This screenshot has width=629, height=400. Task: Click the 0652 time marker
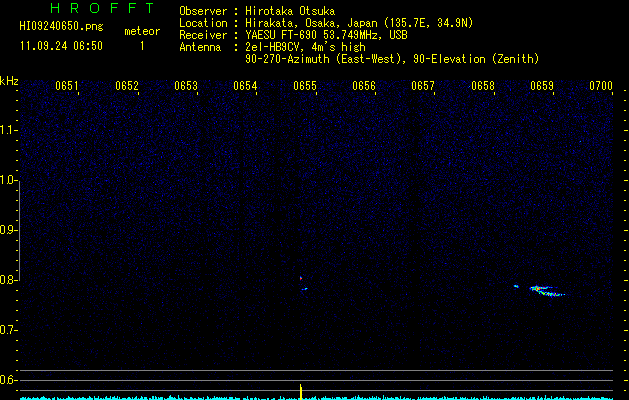pos(127,86)
